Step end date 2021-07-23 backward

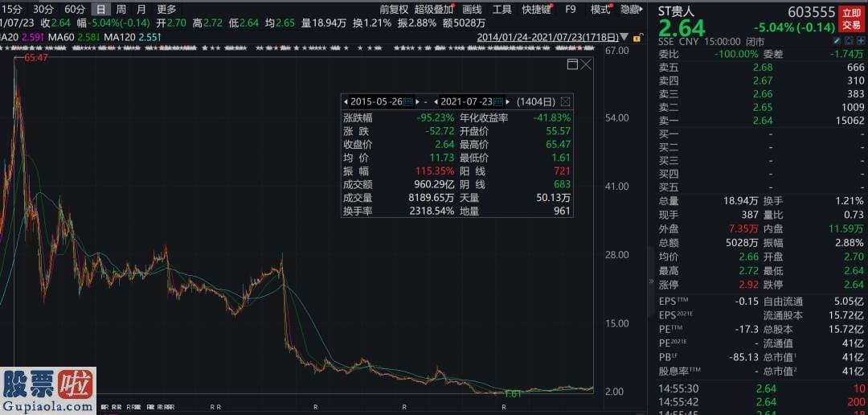coord(436,102)
